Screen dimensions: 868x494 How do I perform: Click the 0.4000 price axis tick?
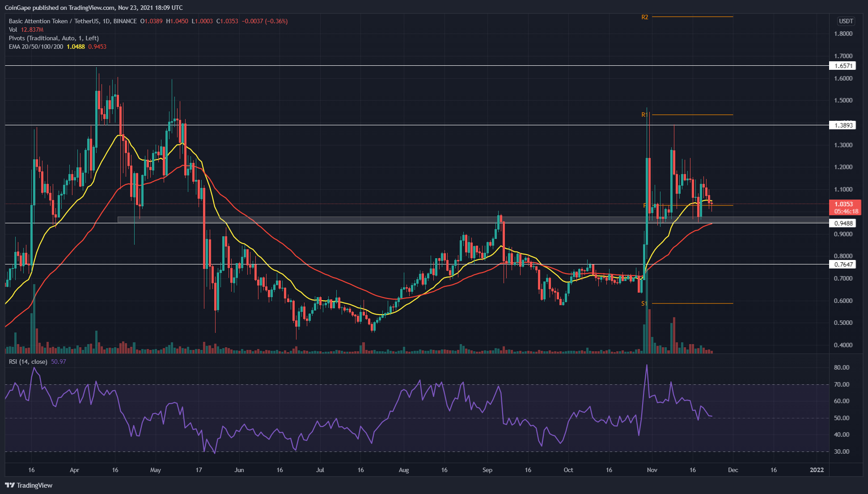[x=843, y=345]
